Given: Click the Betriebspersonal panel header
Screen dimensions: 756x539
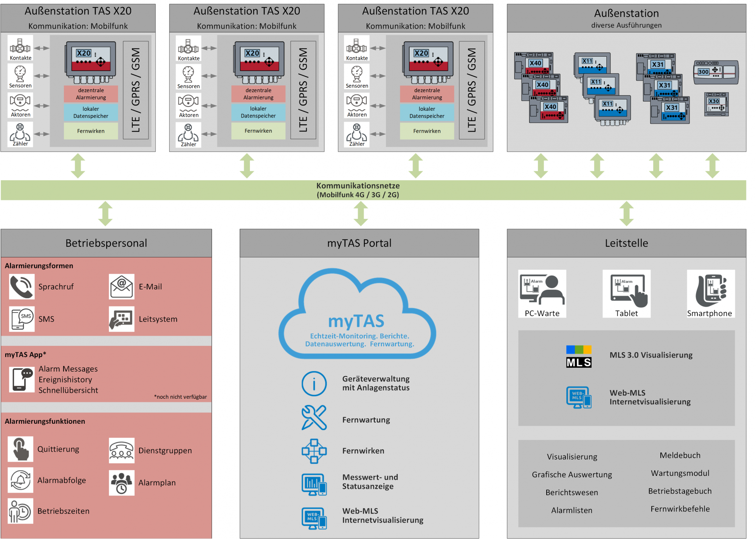Looking at the screenshot, I should tap(106, 243).
